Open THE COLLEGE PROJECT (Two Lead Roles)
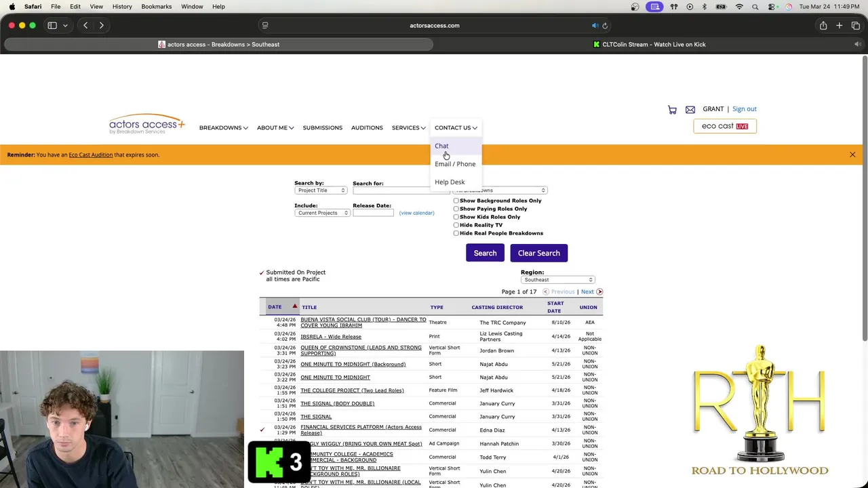The height and width of the screenshot is (488, 868). [352, 390]
